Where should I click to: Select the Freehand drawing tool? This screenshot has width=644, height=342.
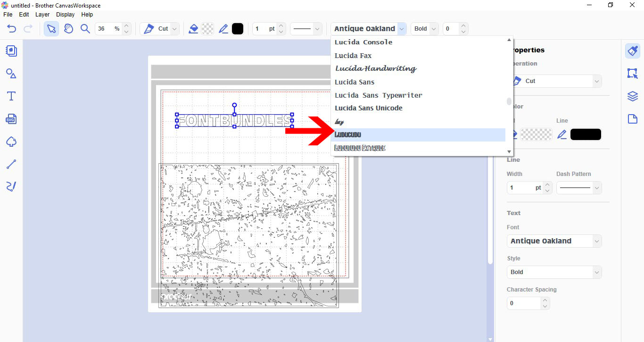[11, 186]
